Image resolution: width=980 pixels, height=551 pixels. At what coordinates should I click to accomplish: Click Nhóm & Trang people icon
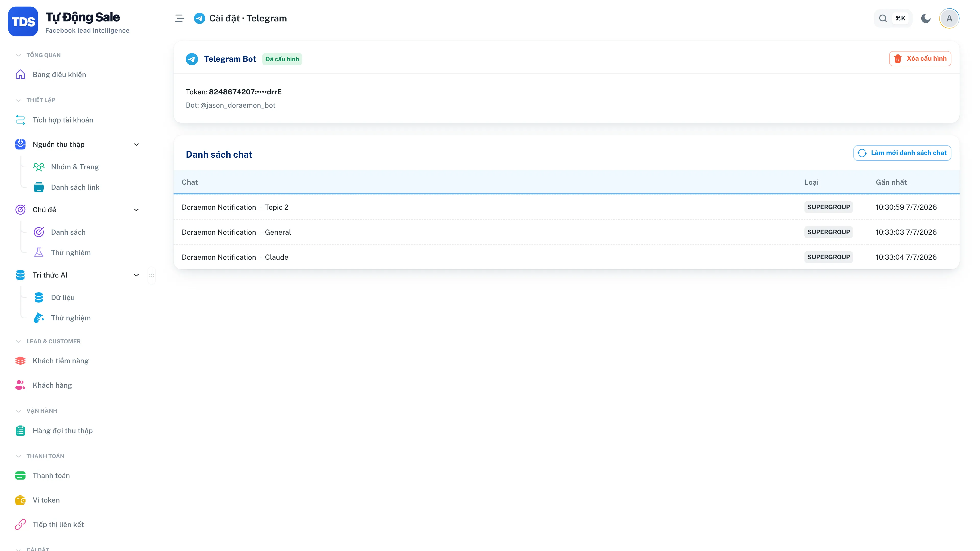(x=39, y=167)
